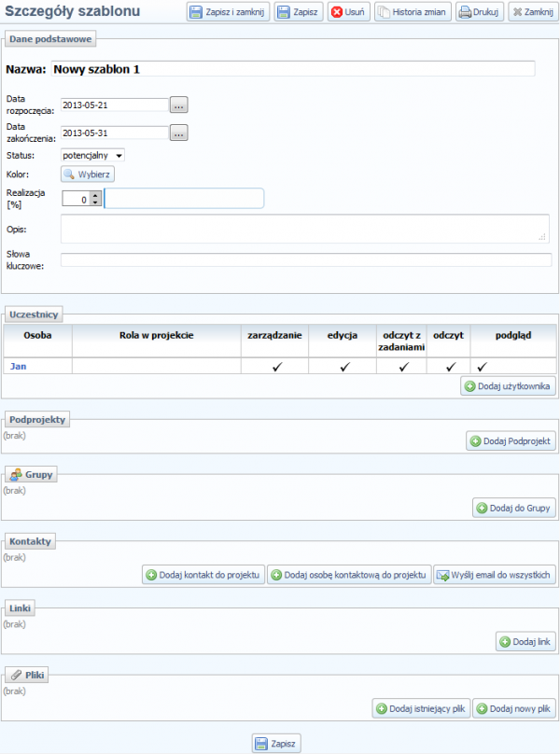Open the 'Wybierz' color picker
Image resolution: width=560 pixels, height=754 pixels.
coord(89,174)
